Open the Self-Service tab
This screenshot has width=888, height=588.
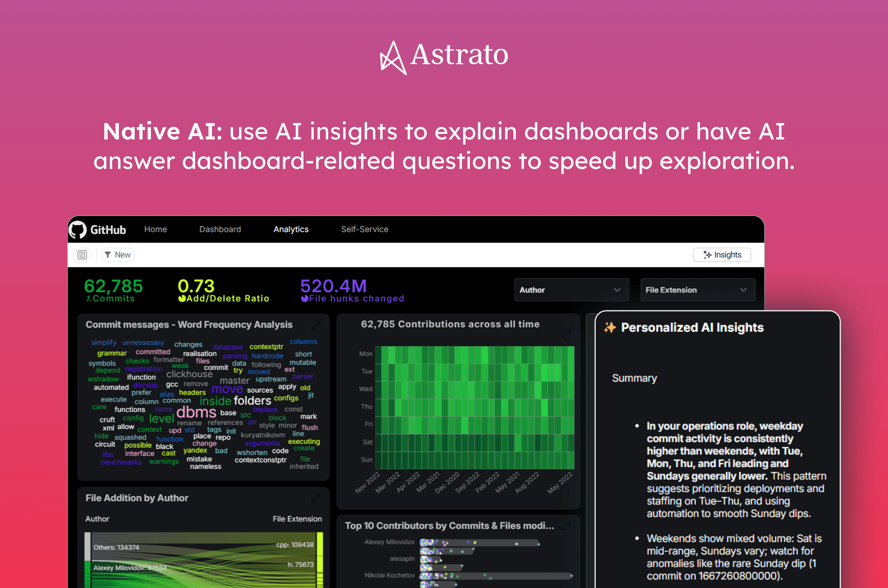pos(364,229)
